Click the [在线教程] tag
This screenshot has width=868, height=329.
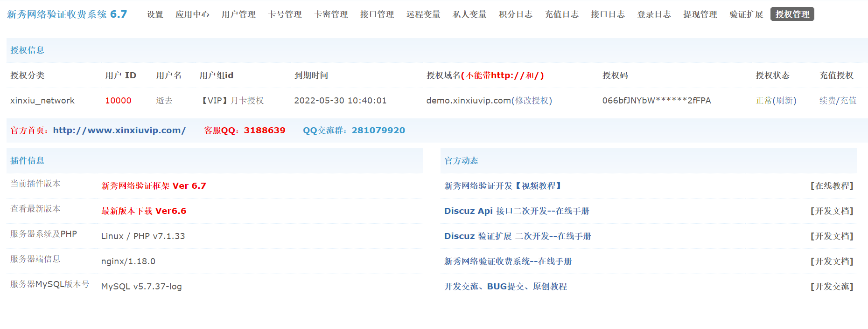click(832, 186)
